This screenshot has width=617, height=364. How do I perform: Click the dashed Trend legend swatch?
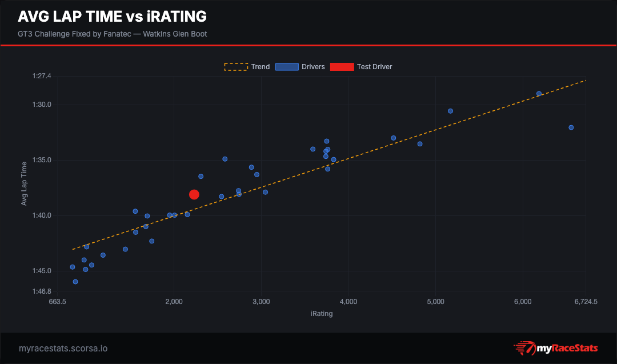(x=236, y=67)
